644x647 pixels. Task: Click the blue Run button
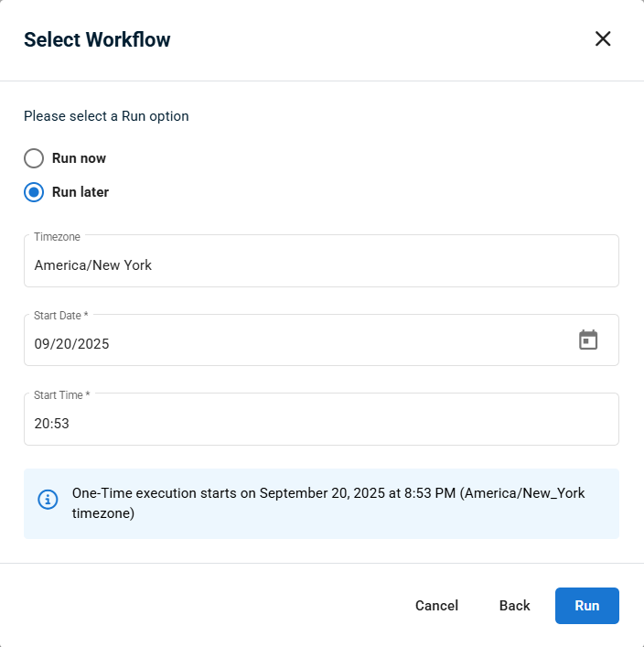click(x=587, y=605)
